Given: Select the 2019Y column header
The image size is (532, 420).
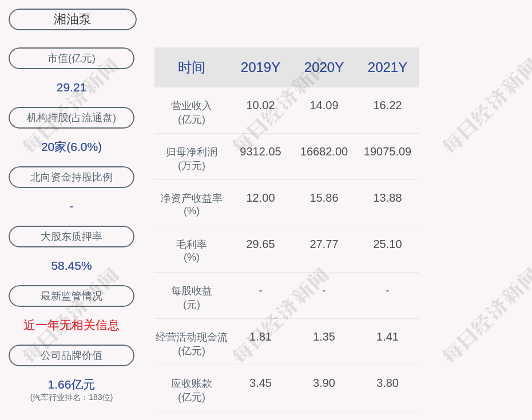Looking at the screenshot, I should [260, 67].
